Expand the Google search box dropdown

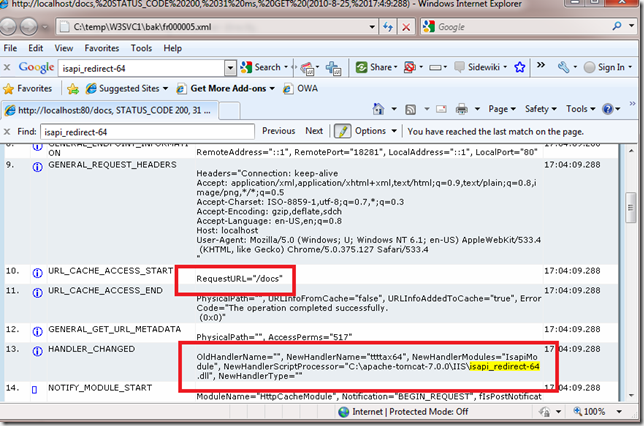click(x=230, y=67)
